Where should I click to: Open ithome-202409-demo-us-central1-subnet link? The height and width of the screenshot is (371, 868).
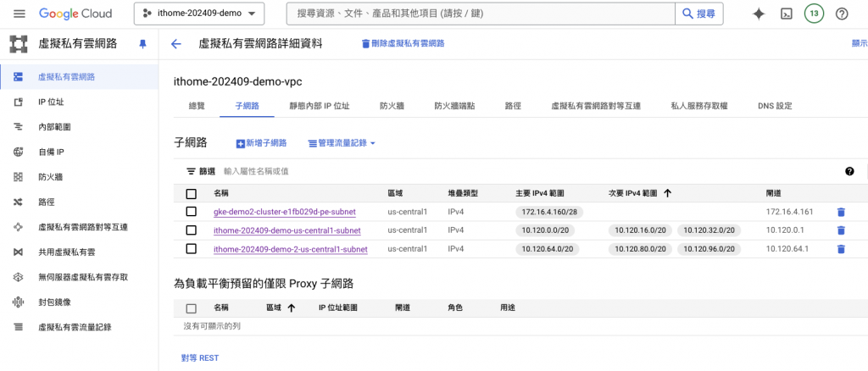tap(287, 230)
